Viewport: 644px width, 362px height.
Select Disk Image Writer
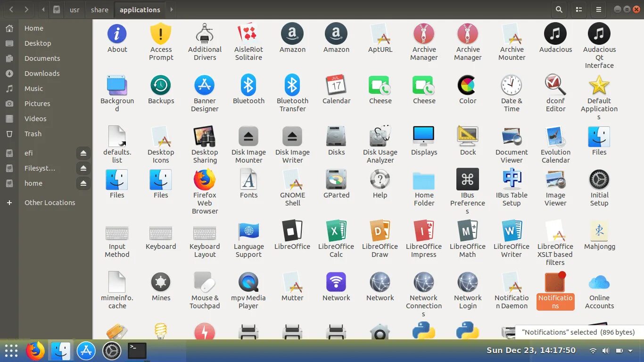[x=292, y=137]
